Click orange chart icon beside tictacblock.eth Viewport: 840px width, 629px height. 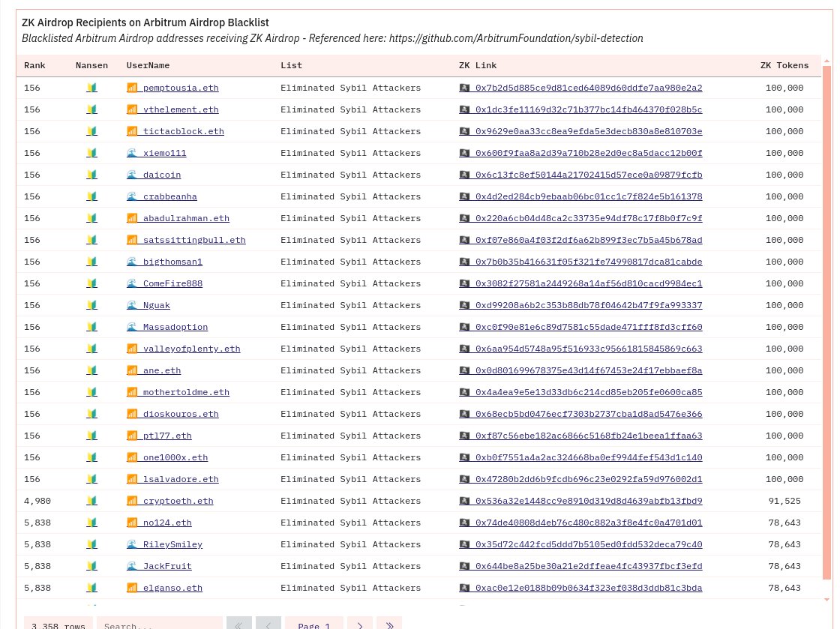point(132,131)
